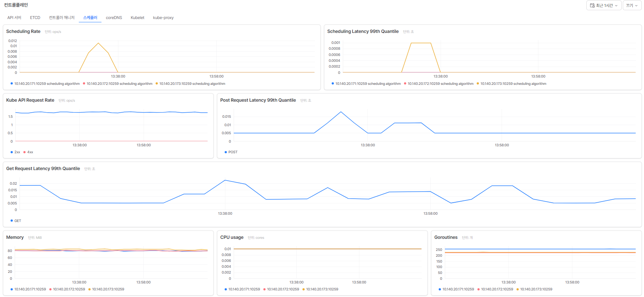The height and width of the screenshot is (297, 644).
Task: Toggle the GET legend entry
Action: pos(16,221)
